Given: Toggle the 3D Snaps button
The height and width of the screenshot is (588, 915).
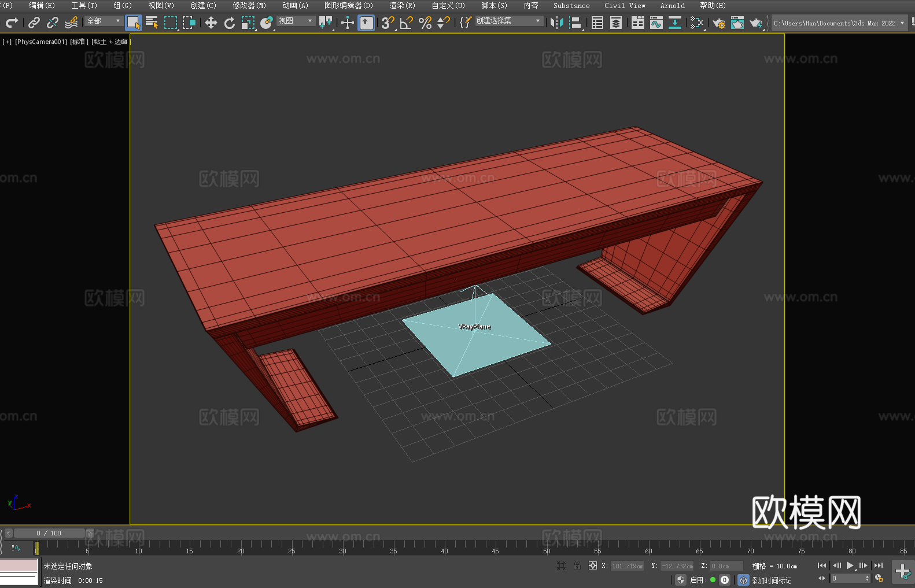Looking at the screenshot, I should (388, 23).
